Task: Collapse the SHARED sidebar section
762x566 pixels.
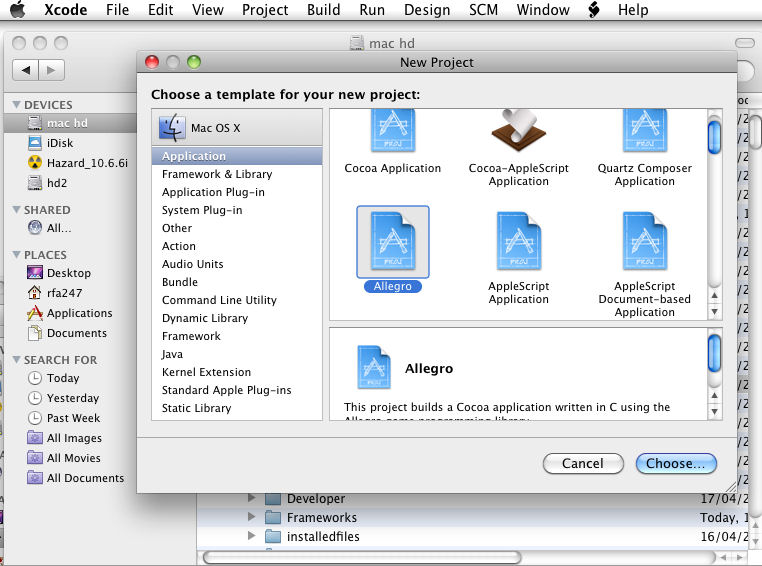Action: [17, 209]
